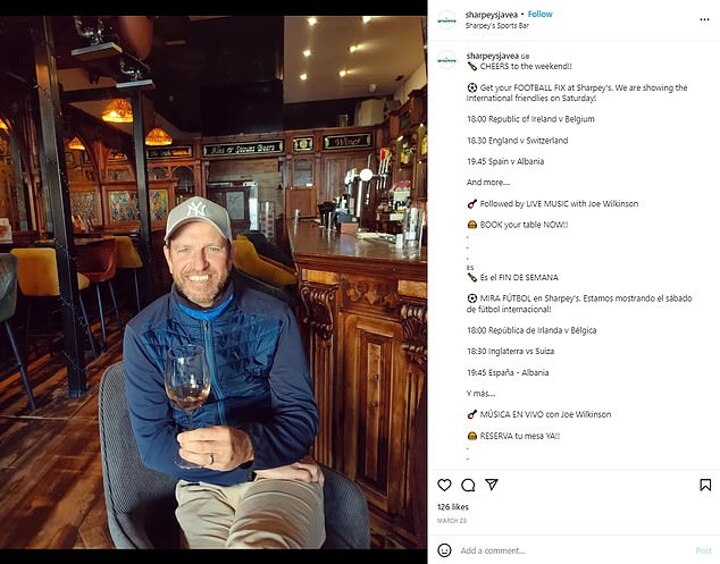Like the post with the heart icon
This screenshot has height=564, width=720.
click(444, 485)
